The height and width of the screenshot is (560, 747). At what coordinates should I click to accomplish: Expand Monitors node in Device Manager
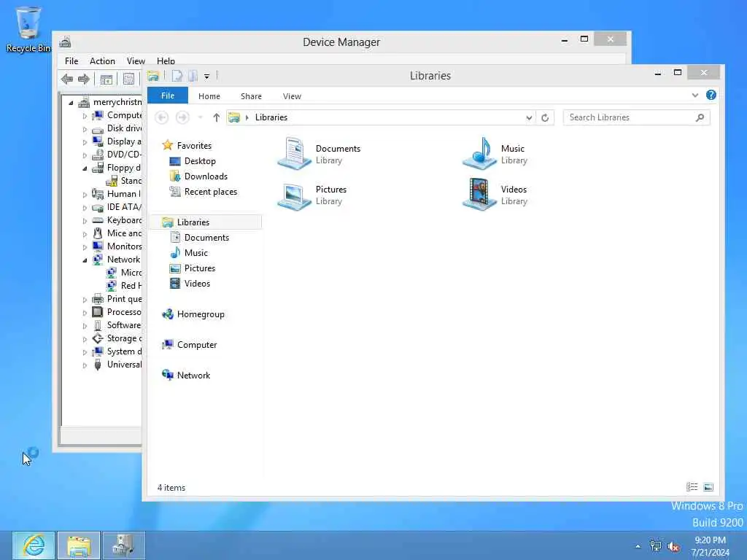pyautogui.click(x=85, y=247)
